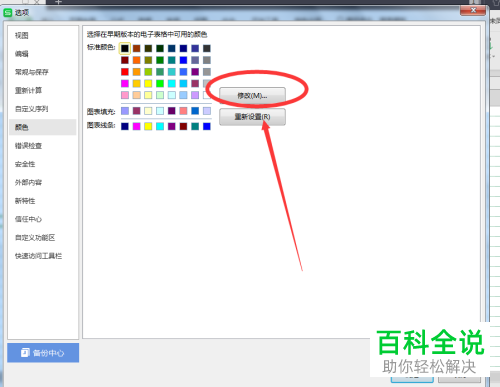The height and width of the screenshot is (387, 500).
Task: Click the 重新设置(R) button
Action: point(252,117)
